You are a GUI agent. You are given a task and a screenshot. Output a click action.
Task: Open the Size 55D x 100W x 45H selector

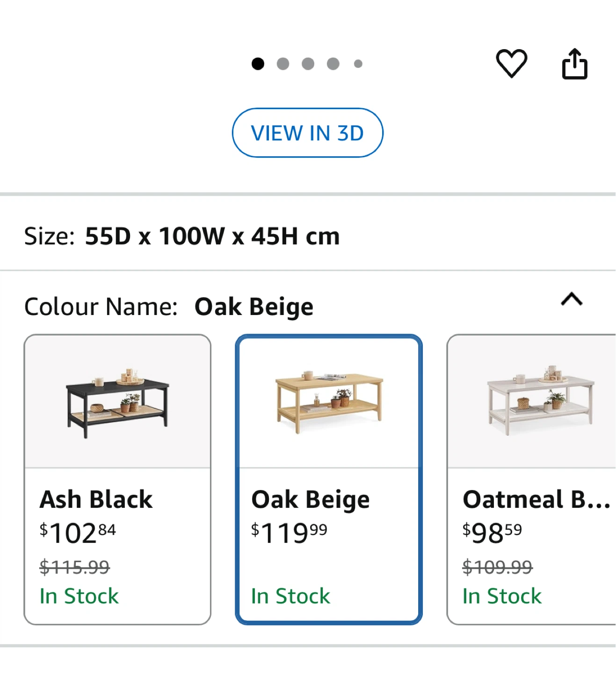tap(308, 236)
